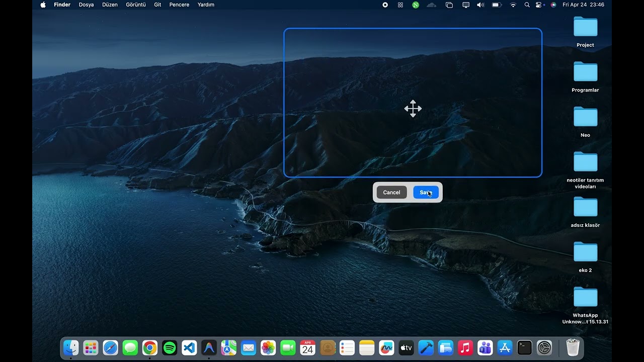Screen dimensions: 644x362
Task: Open the Pencere menu
Action: 180,5
